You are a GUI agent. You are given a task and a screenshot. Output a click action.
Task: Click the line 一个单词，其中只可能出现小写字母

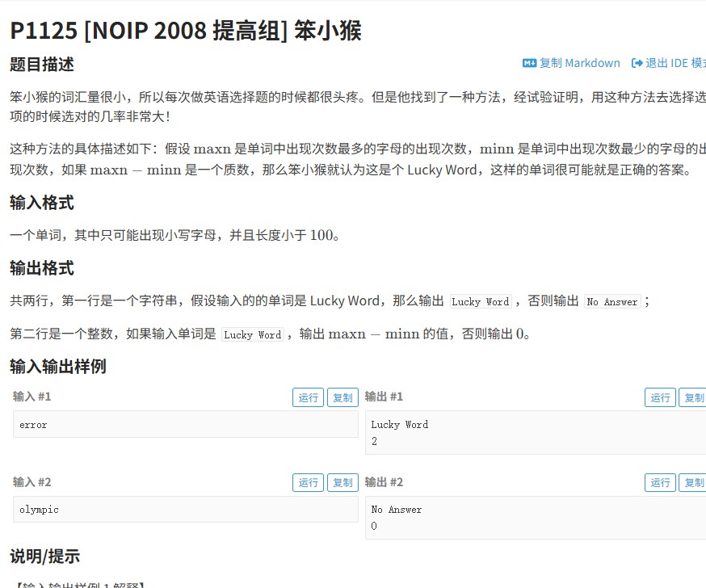click(x=175, y=235)
